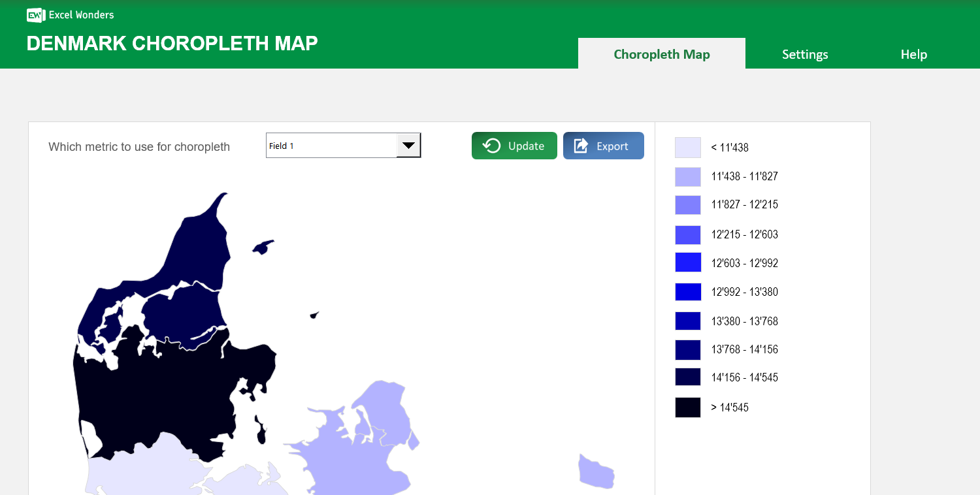Image resolution: width=980 pixels, height=495 pixels.
Task: Select the lightest legend swatch for < 11'438
Action: tap(687, 148)
